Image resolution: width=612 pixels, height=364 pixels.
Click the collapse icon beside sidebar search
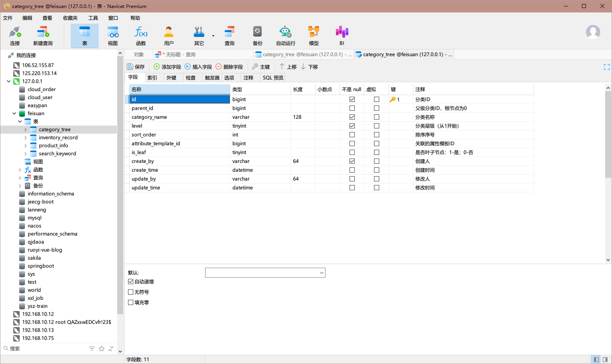(111, 349)
